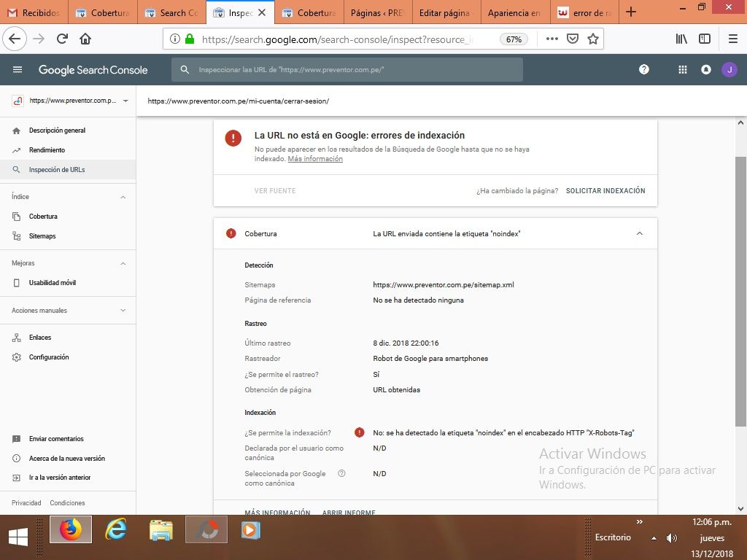The width and height of the screenshot is (747, 560).
Task: Click the Google Search Console logo
Action: pos(93,69)
